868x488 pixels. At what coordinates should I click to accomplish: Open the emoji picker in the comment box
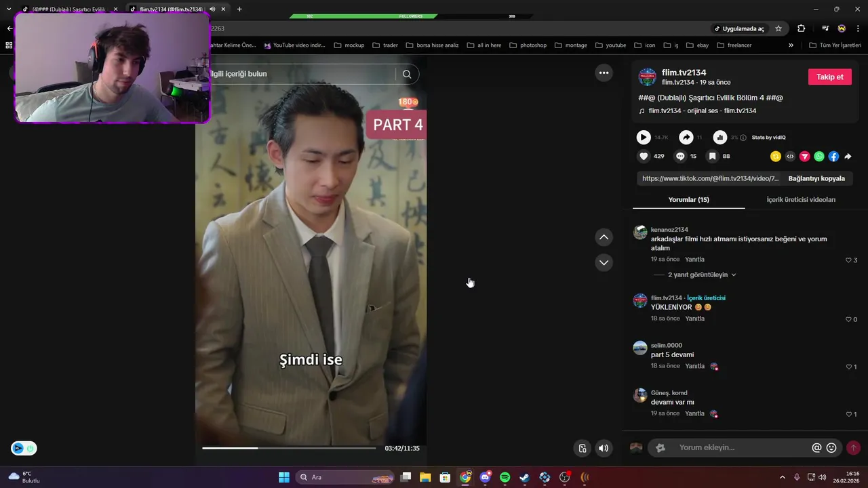(831, 448)
